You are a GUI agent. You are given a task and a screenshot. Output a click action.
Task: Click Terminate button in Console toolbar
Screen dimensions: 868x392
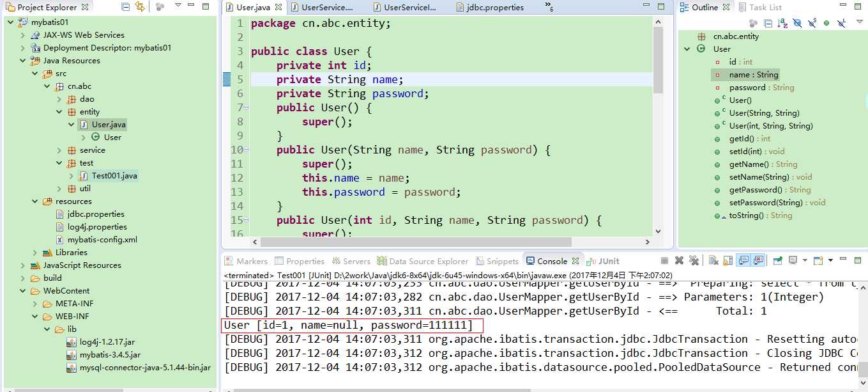click(664, 260)
